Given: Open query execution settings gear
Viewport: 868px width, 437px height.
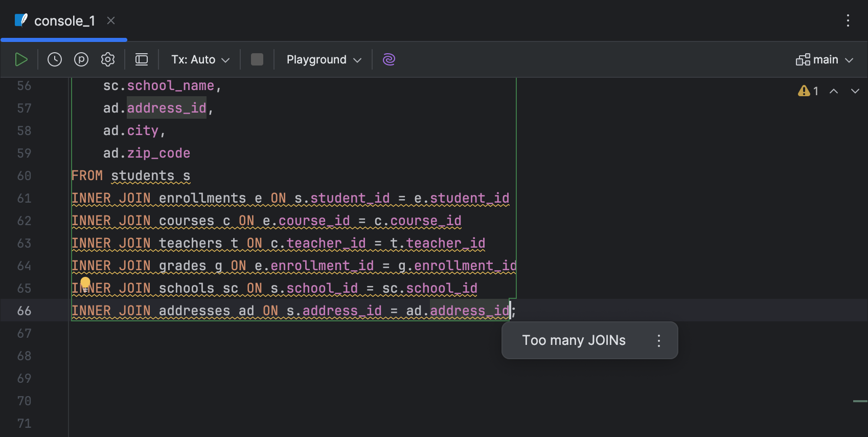Looking at the screenshot, I should 108,59.
